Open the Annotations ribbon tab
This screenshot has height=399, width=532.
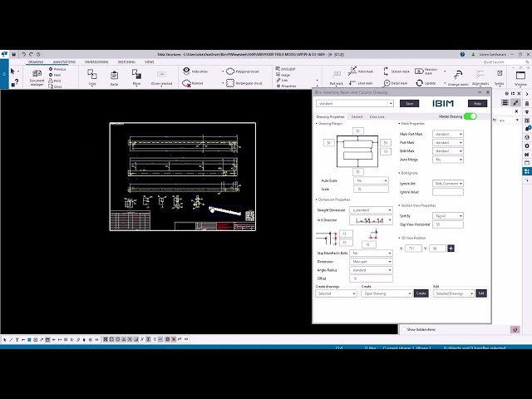point(64,62)
